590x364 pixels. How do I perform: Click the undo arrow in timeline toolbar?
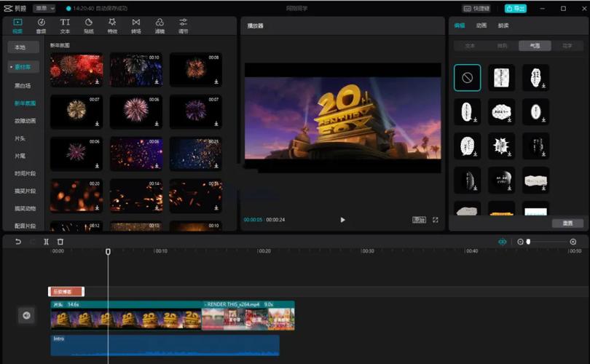pos(18,242)
